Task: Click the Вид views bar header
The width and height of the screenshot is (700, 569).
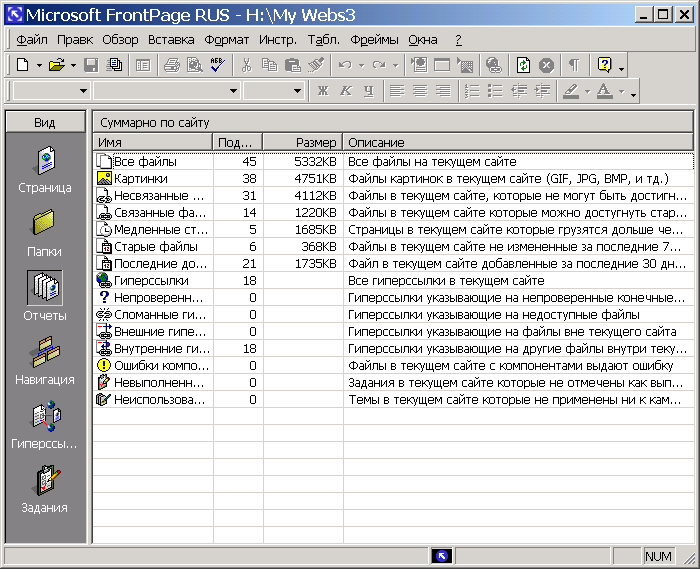Action: [45, 122]
